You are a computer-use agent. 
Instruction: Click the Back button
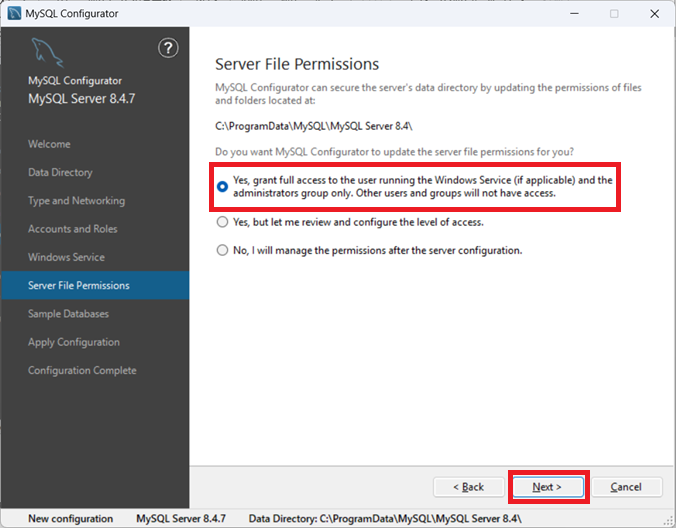click(x=468, y=487)
